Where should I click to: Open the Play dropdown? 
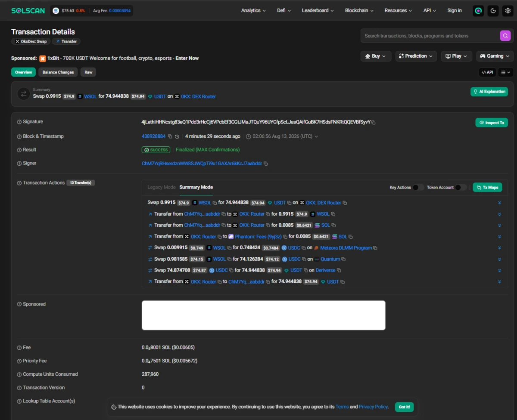[457, 56]
